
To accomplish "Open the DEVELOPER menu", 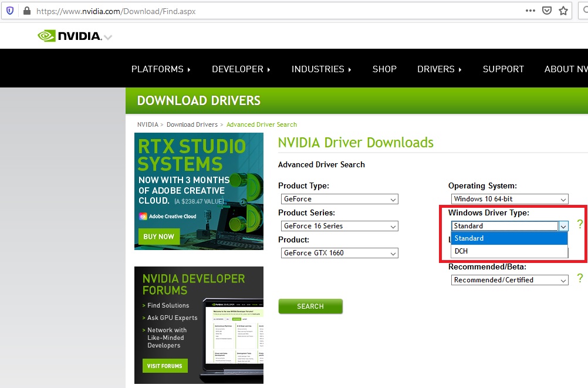I will (241, 69).
